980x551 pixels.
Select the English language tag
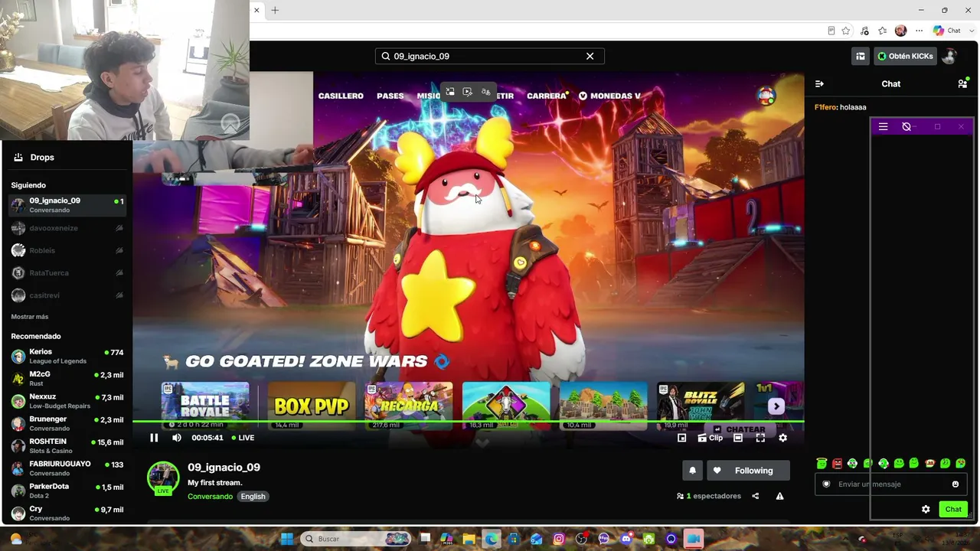click(253, 497)
